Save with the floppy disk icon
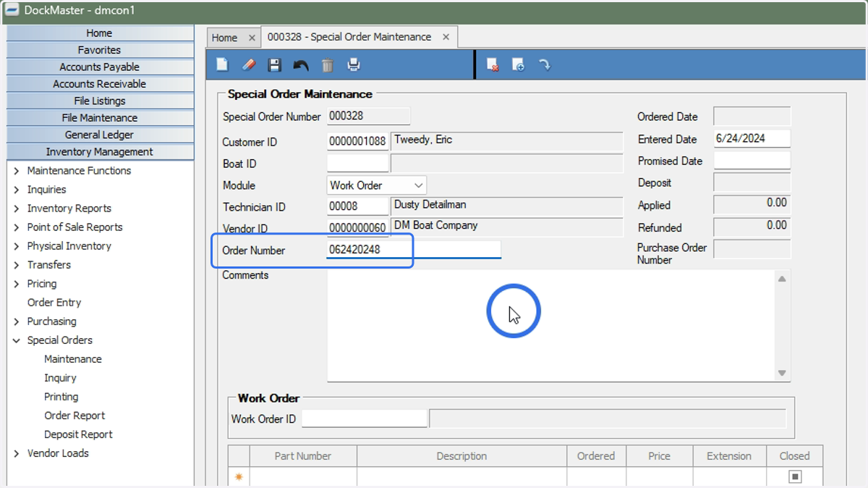 (x=274, y=65)
